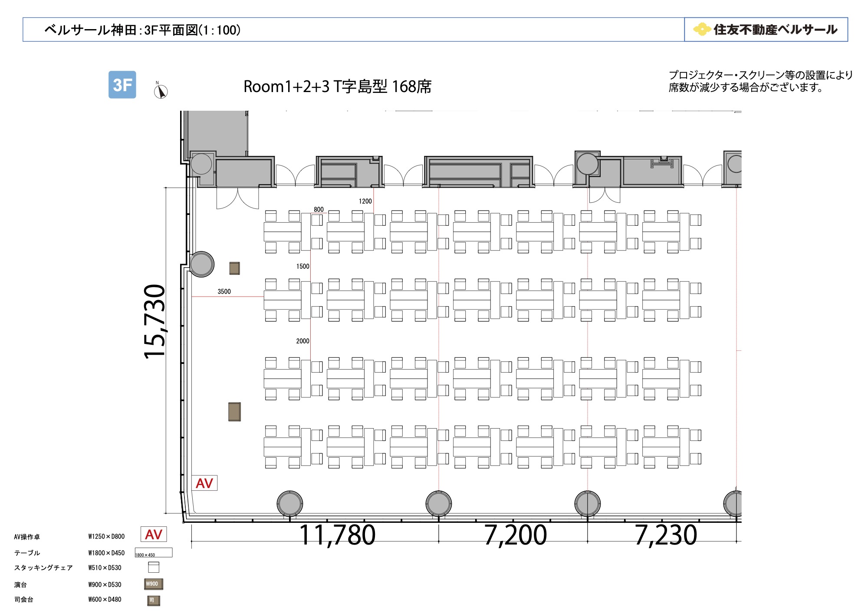This screenshot has width=868, height=614.
Task: Click the 3500 clearance label
Action: (x=224, y=291)
